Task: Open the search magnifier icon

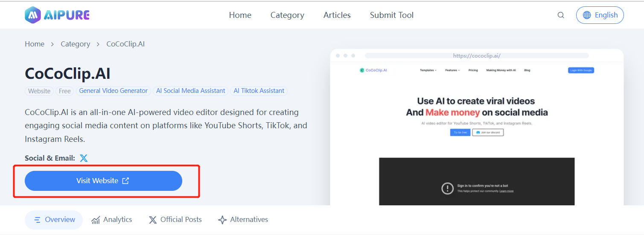Action: pos(561,15)
